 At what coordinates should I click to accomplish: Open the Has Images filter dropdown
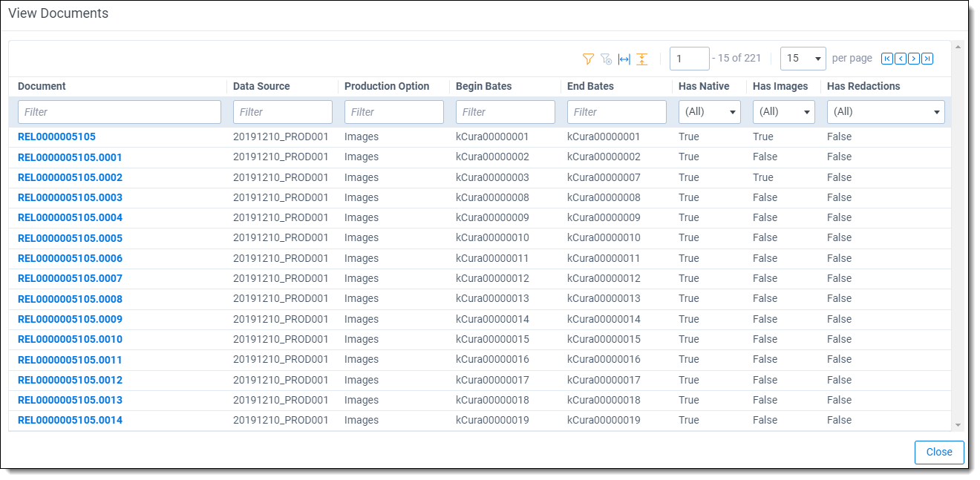[x=783, y=112]
